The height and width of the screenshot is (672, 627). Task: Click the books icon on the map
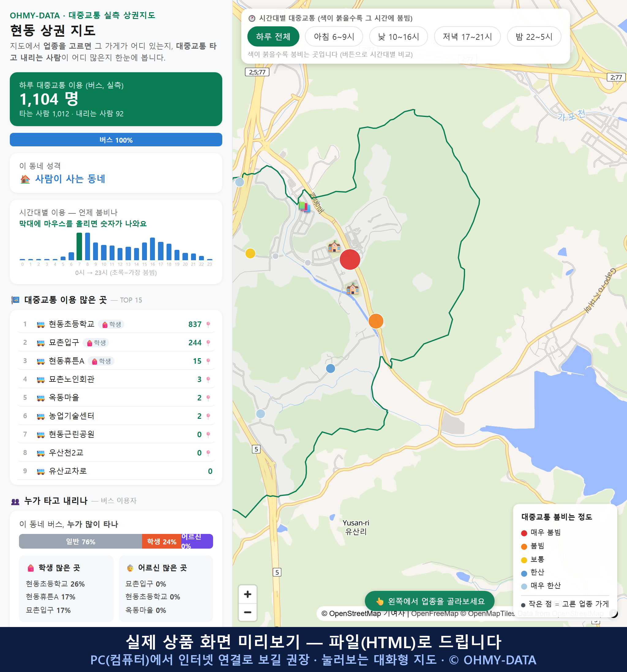point(304,207)
